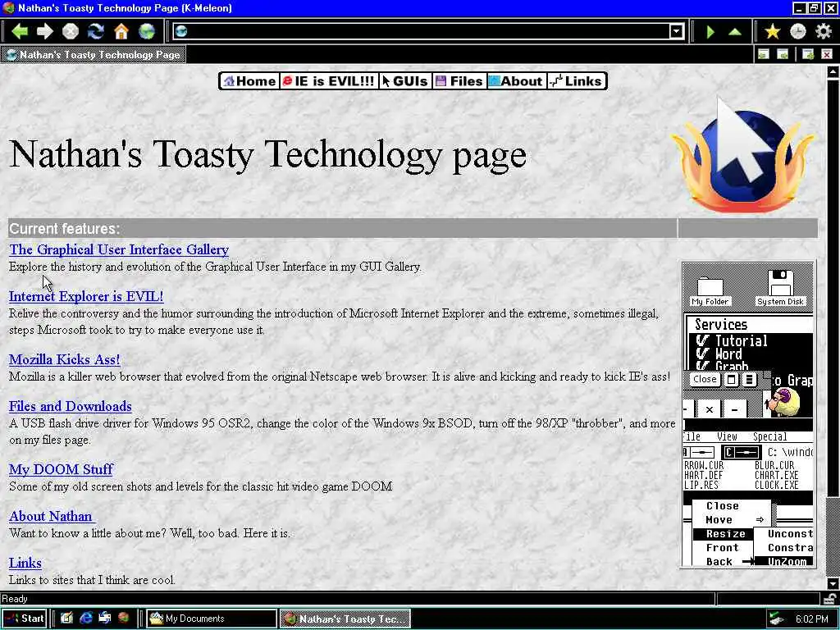Click the Ready status bar text
This screenshot has height=630, width=840.
pos(15,599)
